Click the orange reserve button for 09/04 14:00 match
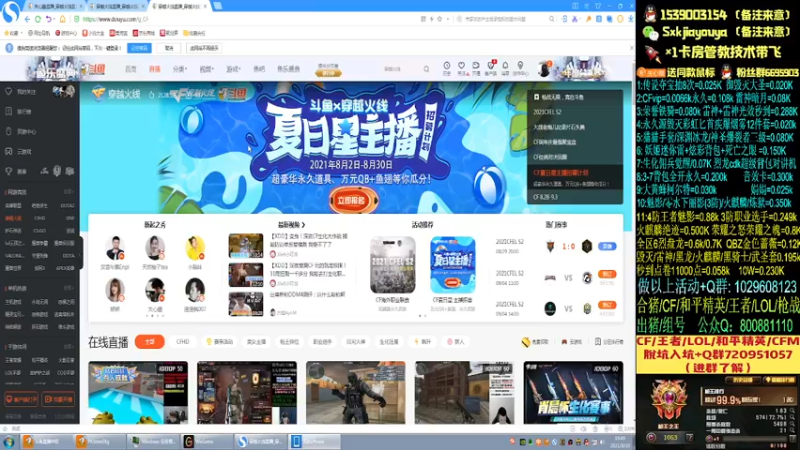 coord(607,305)
